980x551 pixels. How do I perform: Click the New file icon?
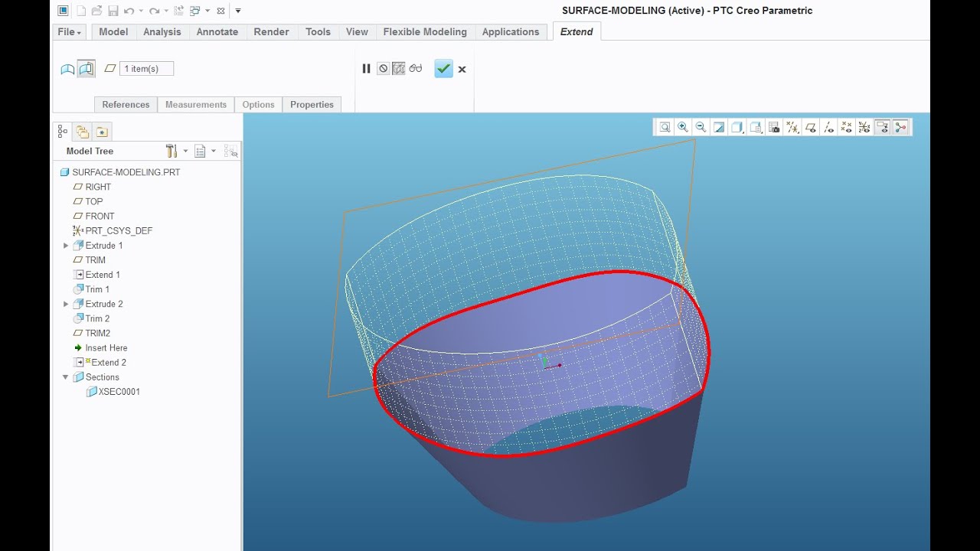pyautogui.click(x=80, y=11)
